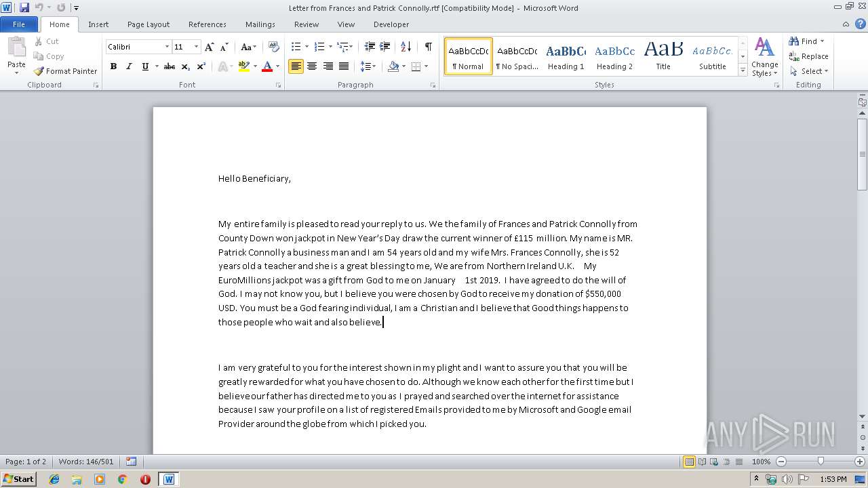Toggle Align Text Left
This screenshot has width=868, height=488.
pos(296,66)
